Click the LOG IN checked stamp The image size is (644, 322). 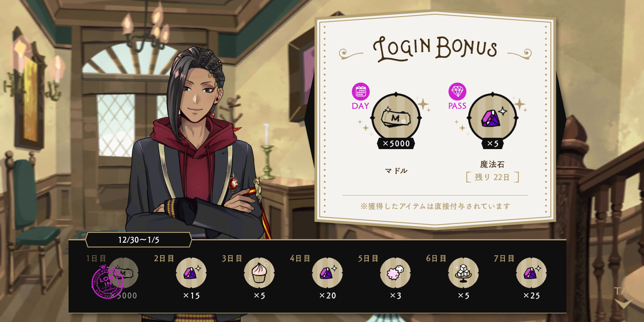coord(107,282)
